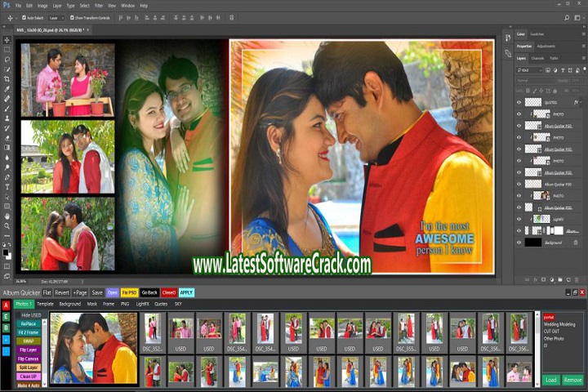Switch to the Template tab

click(45, 304)
